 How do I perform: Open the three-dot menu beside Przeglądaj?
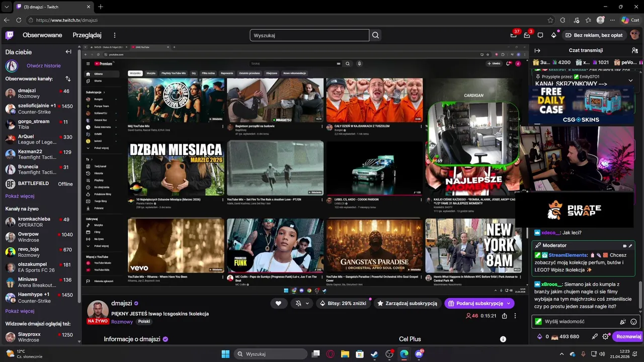click(115, 35)
